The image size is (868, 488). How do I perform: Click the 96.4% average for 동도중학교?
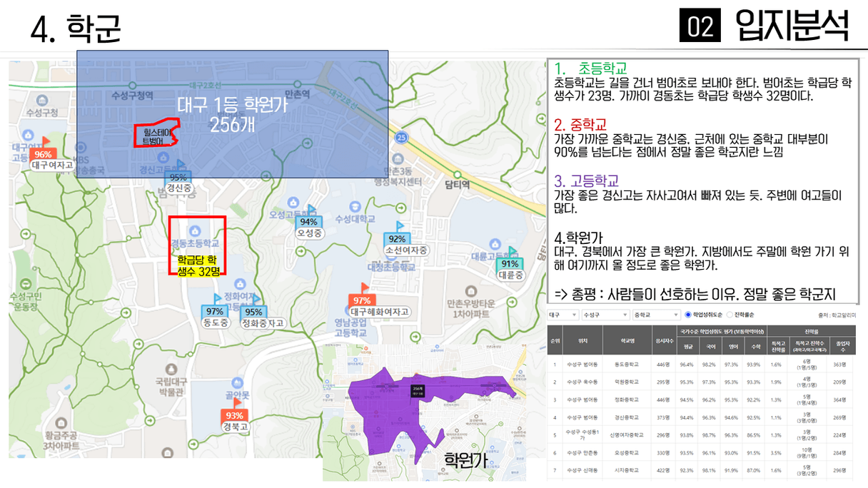(x=687, y=365)
